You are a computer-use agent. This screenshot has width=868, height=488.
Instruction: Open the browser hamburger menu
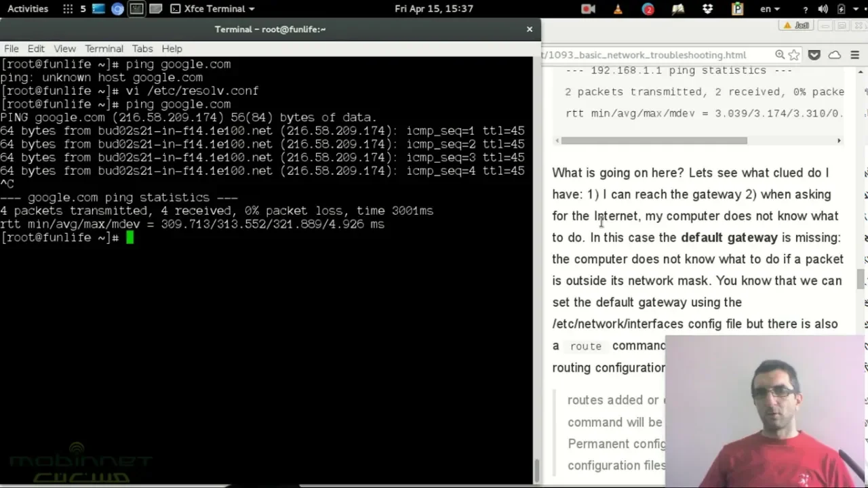point(855,55)
